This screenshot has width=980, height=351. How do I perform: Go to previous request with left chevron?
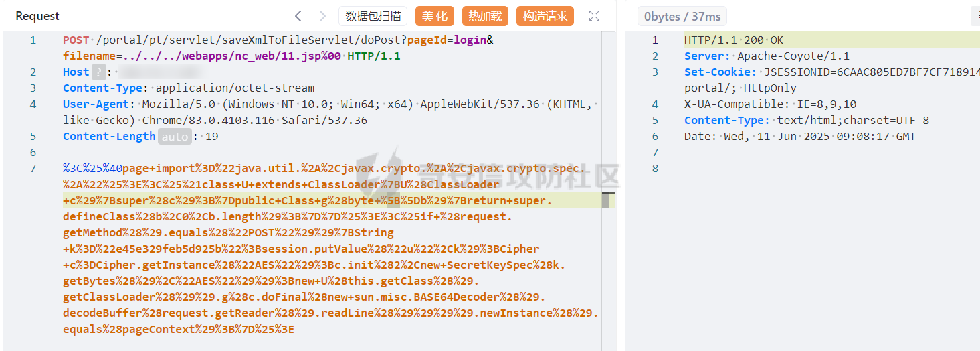pos(298,16)
